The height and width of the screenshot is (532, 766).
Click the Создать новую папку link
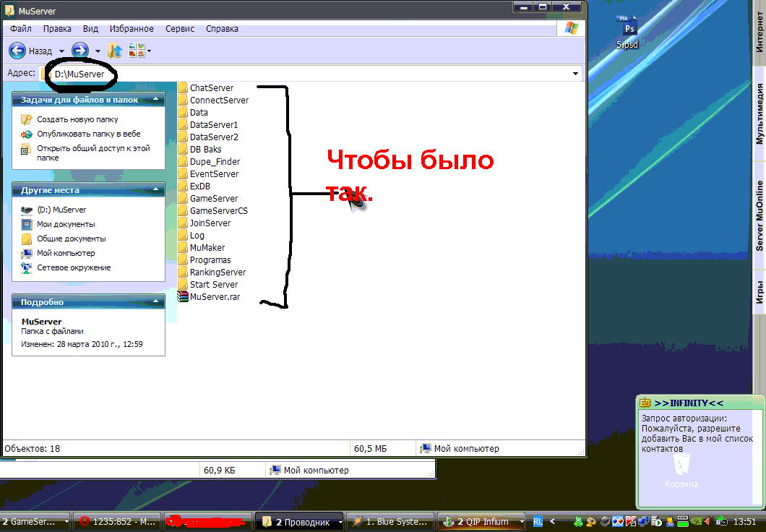(x=77, y=119)
